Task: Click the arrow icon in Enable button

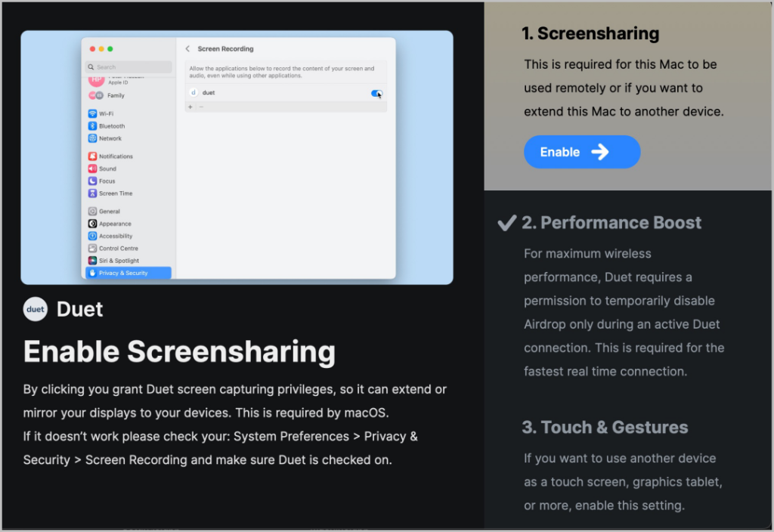Action: click(600, 152)
